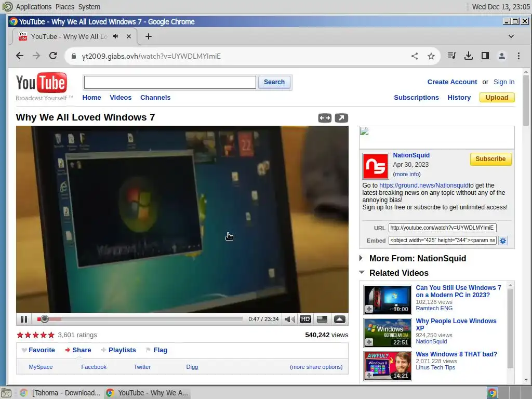
Task: Expand (more info) in the description
Action: [x=407, y=174]
